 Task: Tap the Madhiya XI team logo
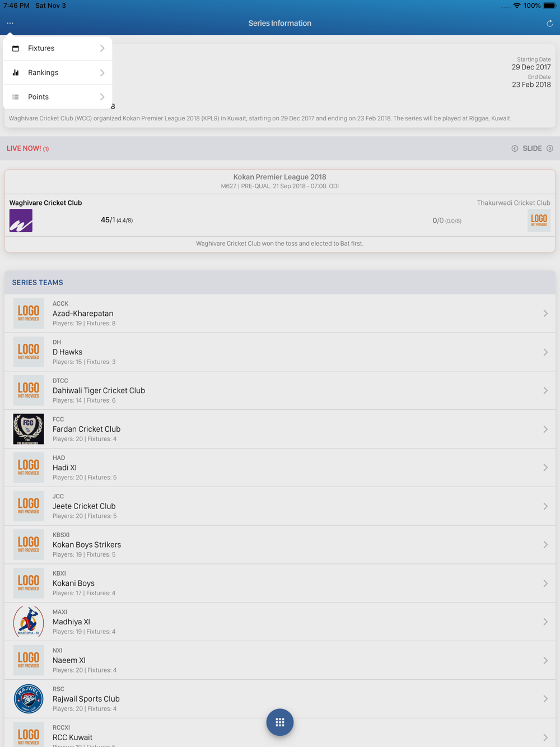coord(29,622)
